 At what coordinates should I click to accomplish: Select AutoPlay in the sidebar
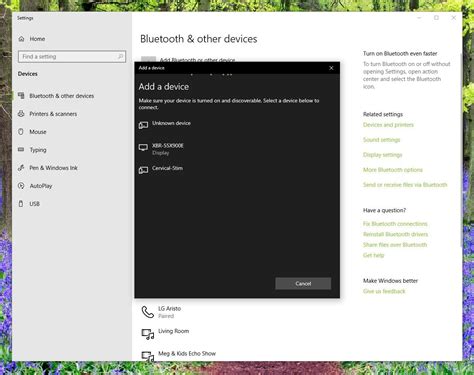pos(41,186)
